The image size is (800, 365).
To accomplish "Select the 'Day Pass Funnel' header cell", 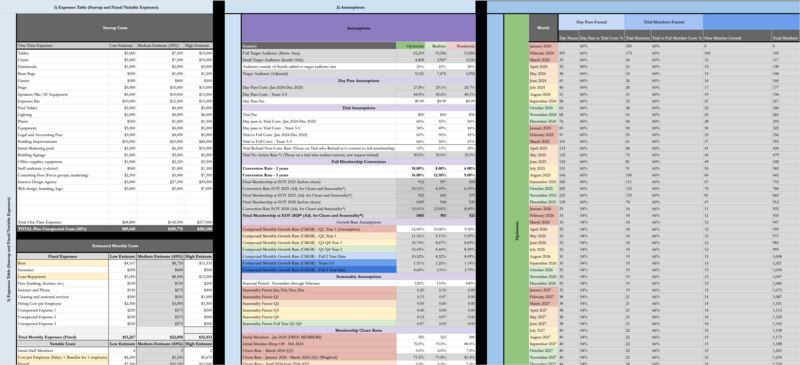I will [x=591, y=22].
